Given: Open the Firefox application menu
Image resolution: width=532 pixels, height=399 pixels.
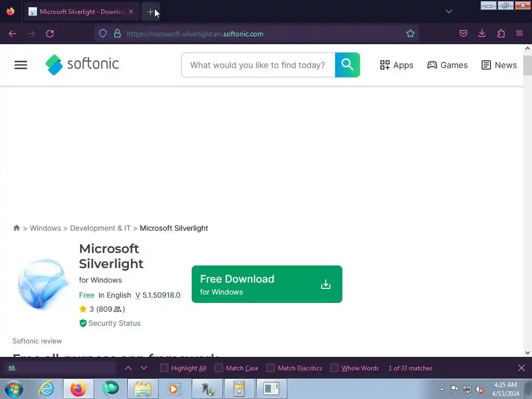Looking at the screenshot, I should click(520, 34).
